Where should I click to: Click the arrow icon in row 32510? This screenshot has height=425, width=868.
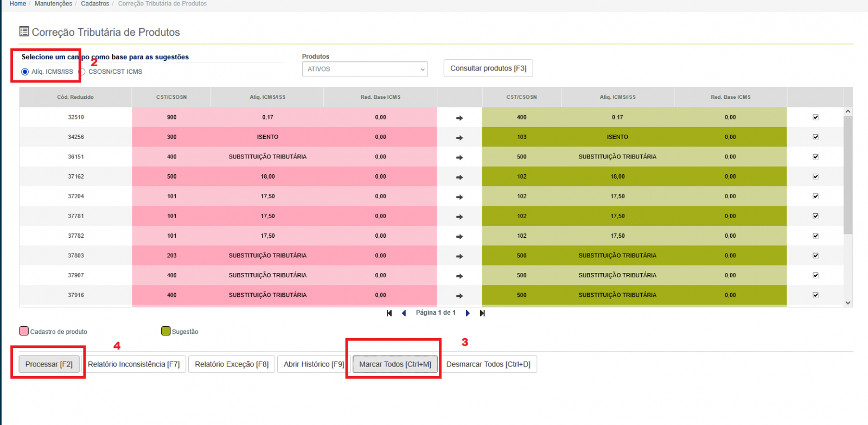coord(459,118)
